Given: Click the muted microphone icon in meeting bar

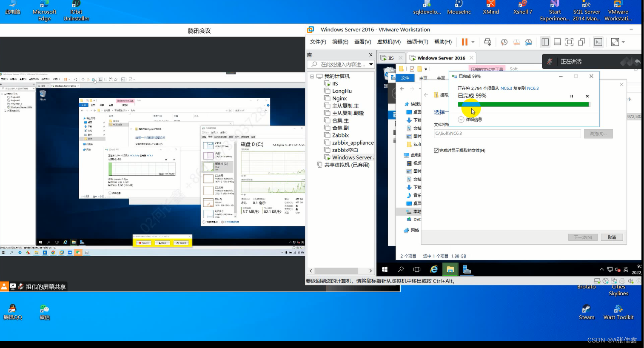Looking at the screenshot, I should (550, 62).
